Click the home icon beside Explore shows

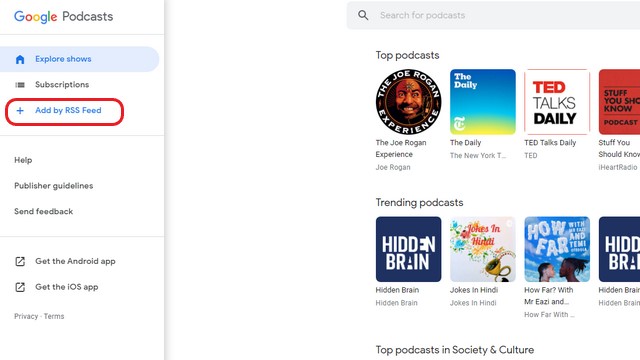pyautogui.click(x=20, y=59)
